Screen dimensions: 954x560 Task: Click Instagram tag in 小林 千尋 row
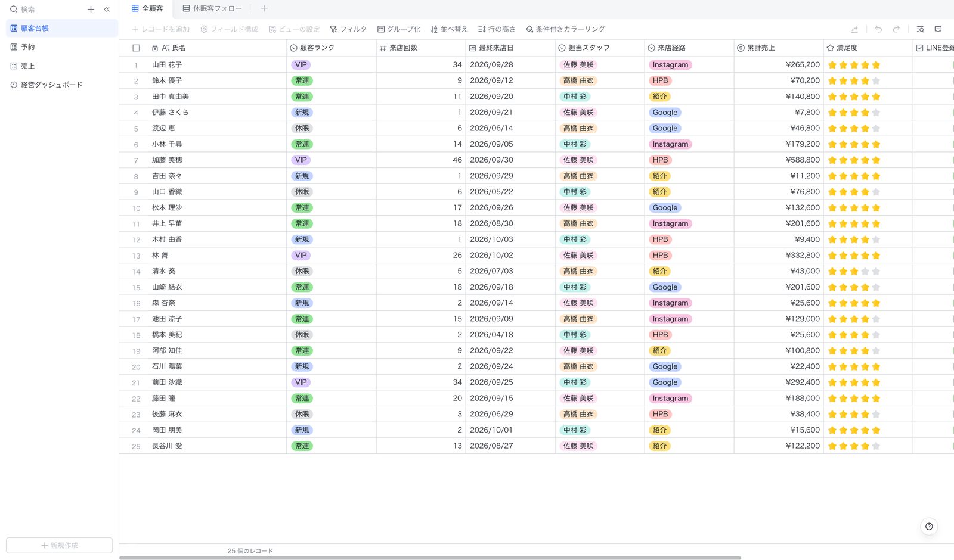pos(670,144)
